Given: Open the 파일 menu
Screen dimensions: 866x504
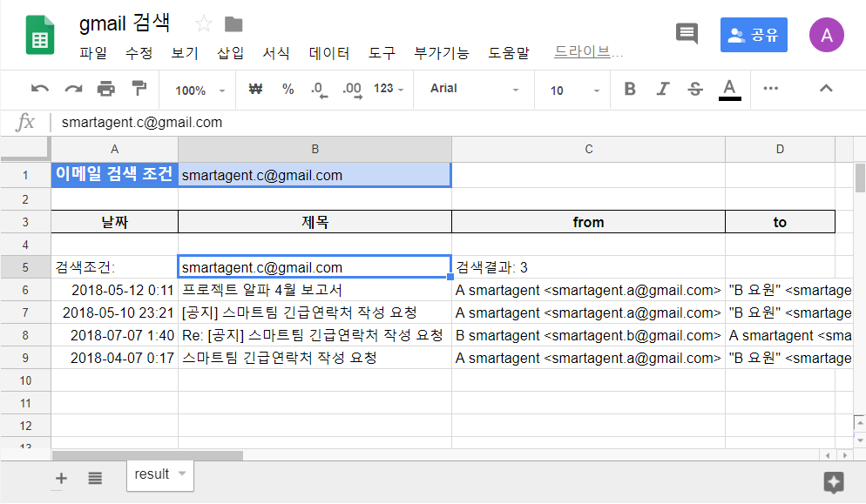Looking at the screenshot, I should coord(92,52).
